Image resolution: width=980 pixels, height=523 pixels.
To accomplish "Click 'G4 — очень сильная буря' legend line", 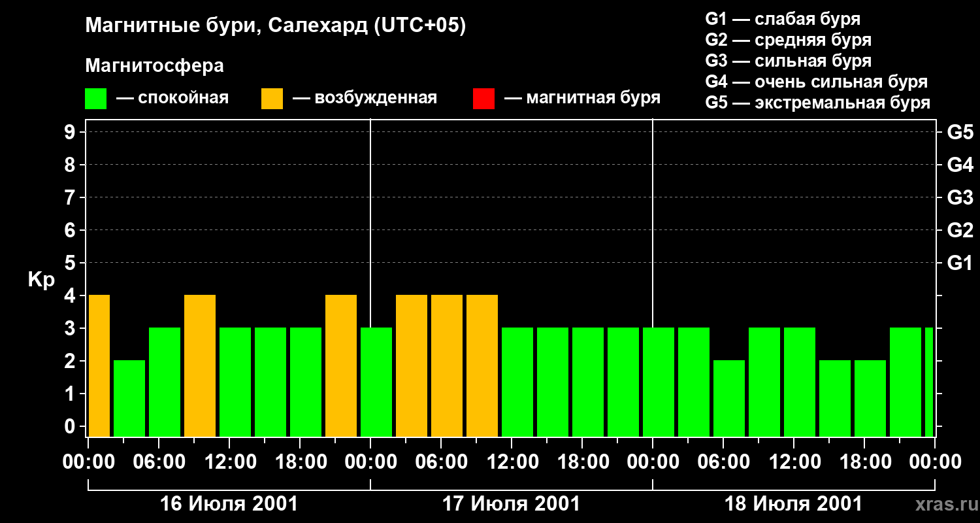I will pos(817,82).
